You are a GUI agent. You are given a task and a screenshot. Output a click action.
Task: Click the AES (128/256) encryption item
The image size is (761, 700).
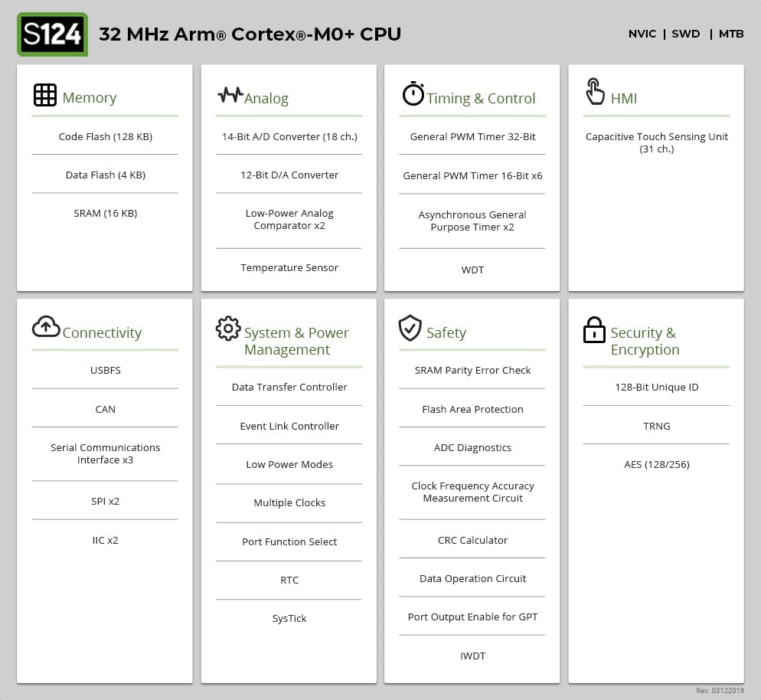tap(656, 465)
